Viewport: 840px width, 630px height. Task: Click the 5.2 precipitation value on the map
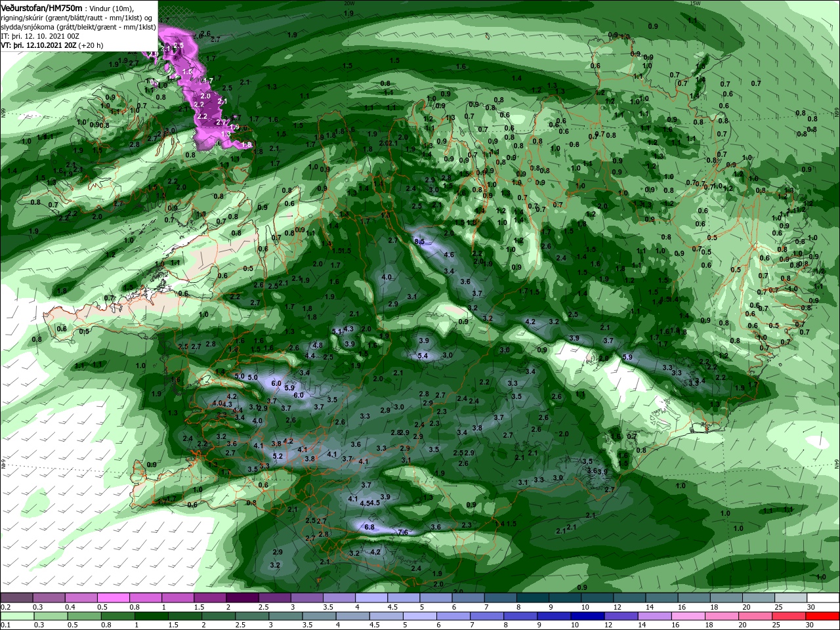[277, 456]
